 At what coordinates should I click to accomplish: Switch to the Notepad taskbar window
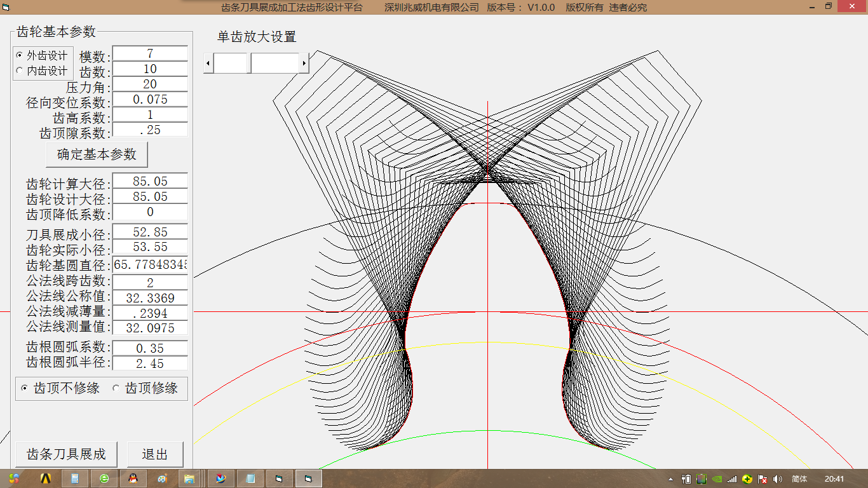tap(250, 478)
